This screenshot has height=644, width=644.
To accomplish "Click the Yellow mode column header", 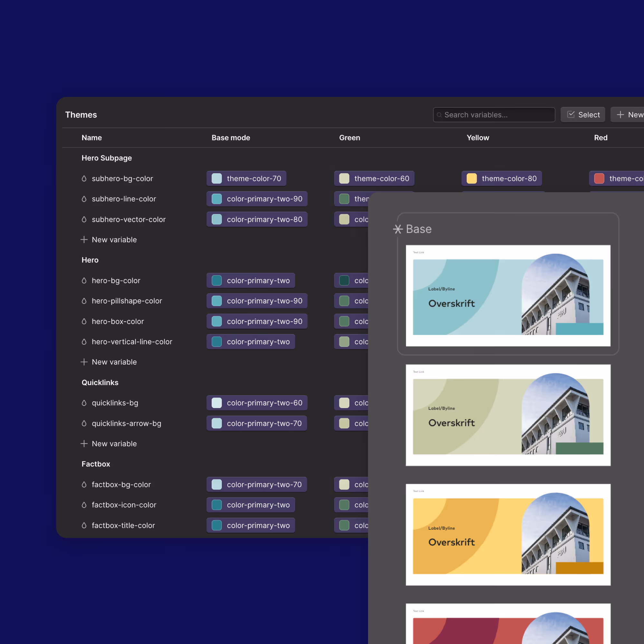I will click(478, 138).
